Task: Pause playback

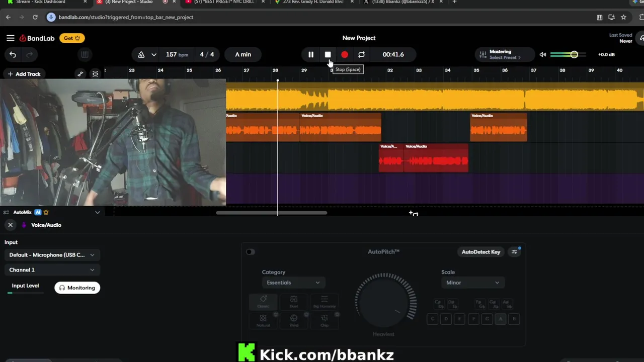Action: [x=311, y=54]
